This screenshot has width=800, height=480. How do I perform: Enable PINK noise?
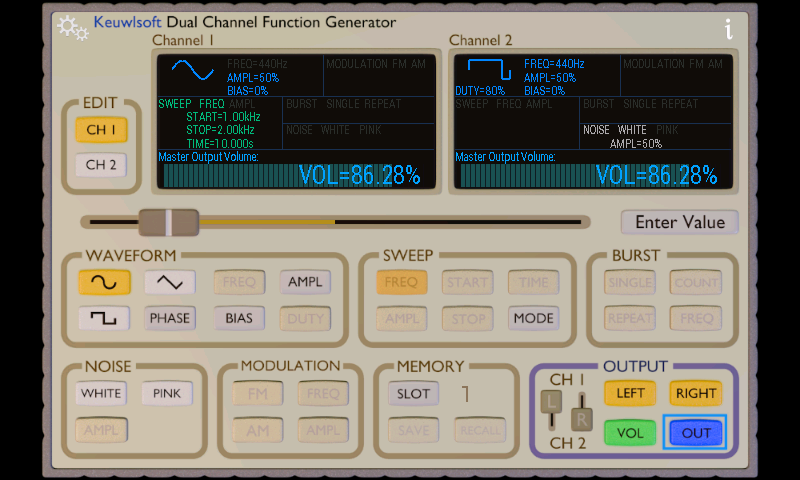[167, 393]
